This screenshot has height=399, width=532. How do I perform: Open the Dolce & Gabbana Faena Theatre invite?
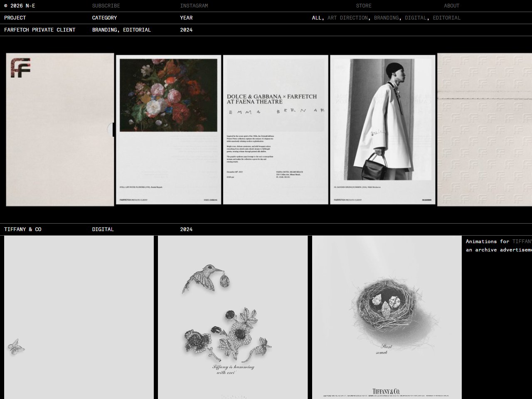coord(276,130)
